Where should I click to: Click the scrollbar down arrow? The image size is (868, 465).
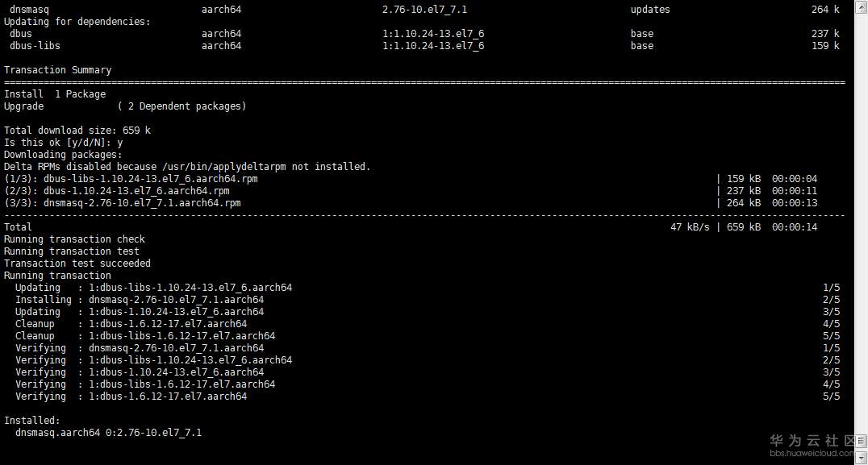click(x=860, y=458)
